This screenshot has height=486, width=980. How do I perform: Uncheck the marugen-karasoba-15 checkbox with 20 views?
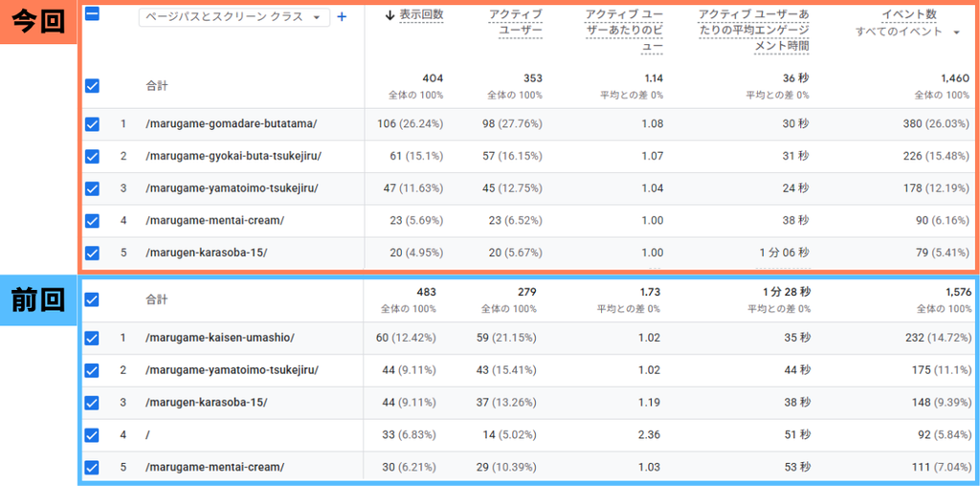point(92,253)
